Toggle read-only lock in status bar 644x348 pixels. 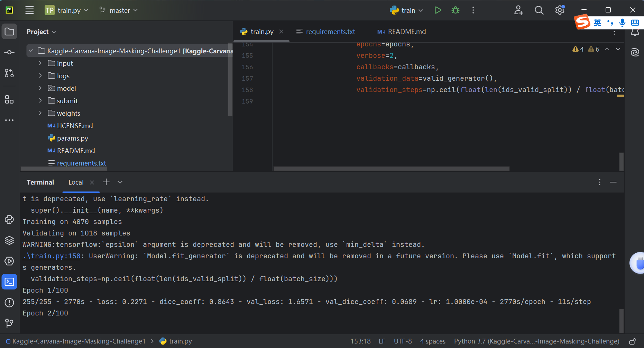(x=632, y=341)
